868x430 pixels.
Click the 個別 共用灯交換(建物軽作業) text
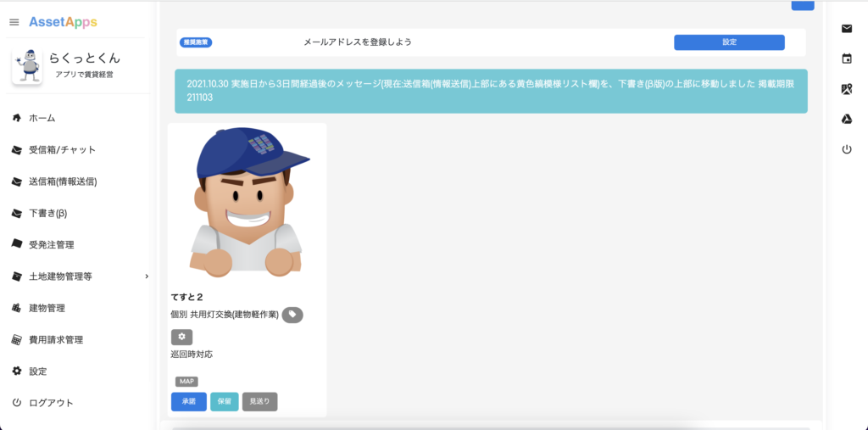[225, 315]
